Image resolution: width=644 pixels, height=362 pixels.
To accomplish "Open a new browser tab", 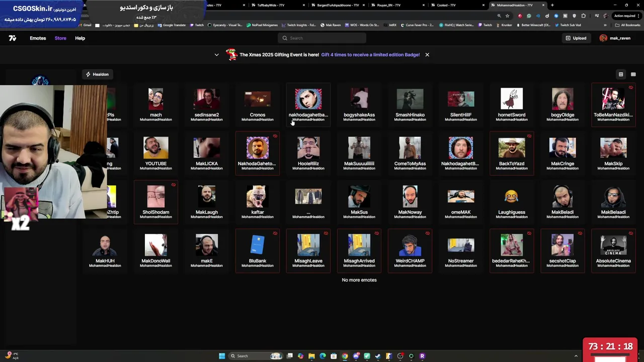I will tap(552, 5).
